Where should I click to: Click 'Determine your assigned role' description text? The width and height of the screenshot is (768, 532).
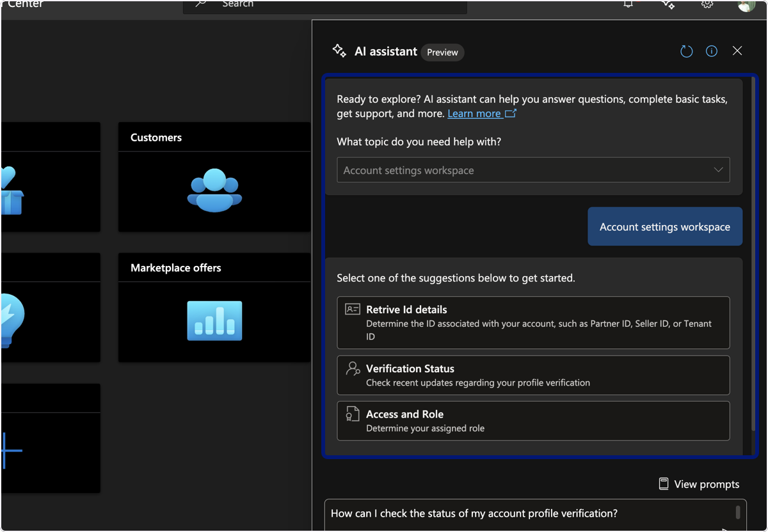coord(425,428)
